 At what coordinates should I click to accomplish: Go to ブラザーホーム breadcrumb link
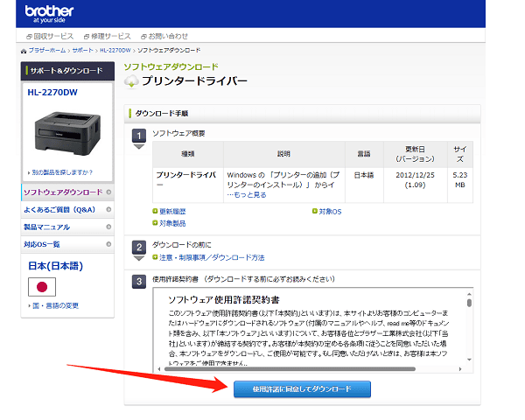[47, 50]
